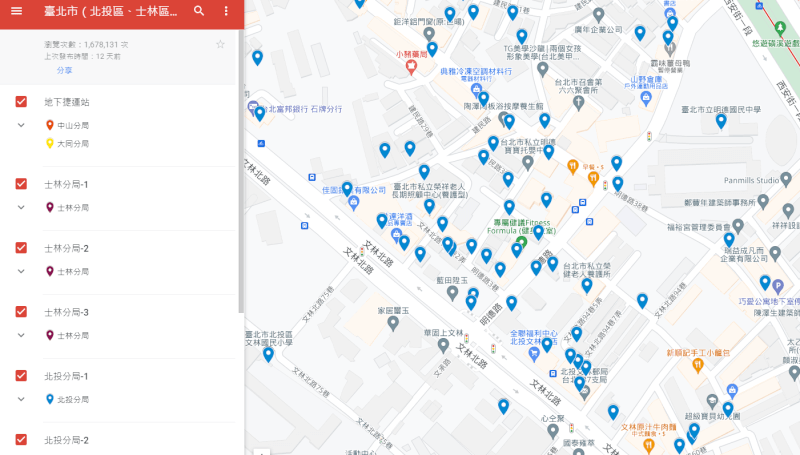
Task: Click the green 專屬健護Fitness Formula marker
Action: 521,242
